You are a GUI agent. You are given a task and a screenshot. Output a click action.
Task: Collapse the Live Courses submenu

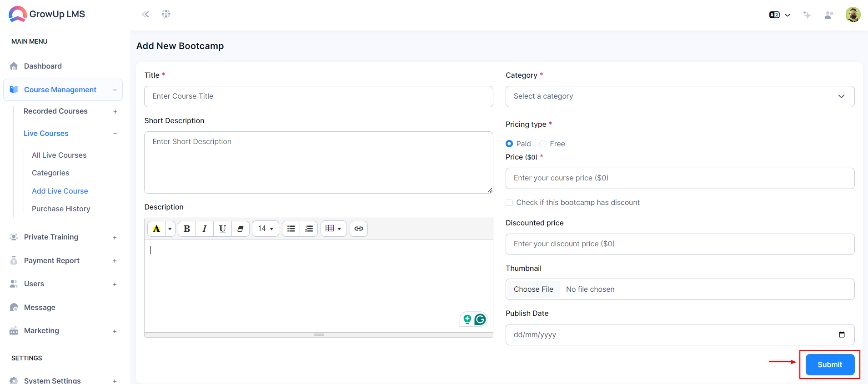[x=115, y=134]
